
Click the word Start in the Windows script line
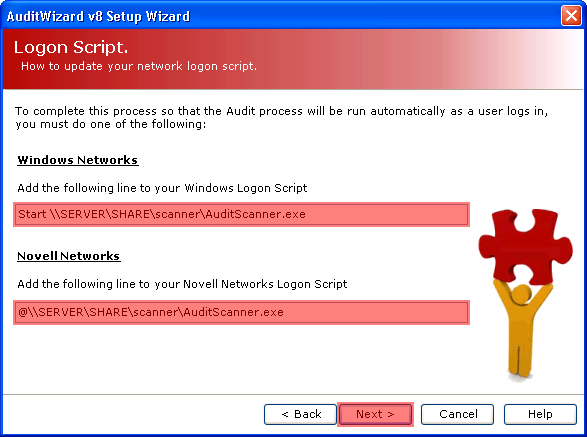click(x=32, y=214)
